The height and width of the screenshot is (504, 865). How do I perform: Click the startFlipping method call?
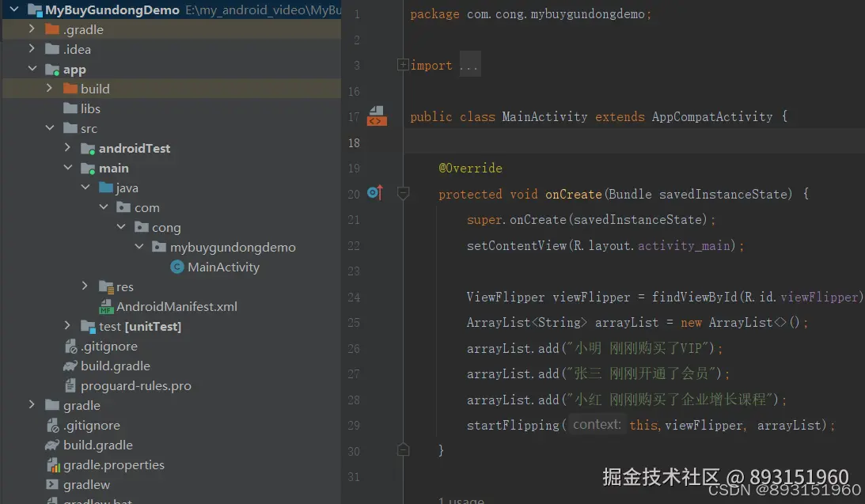click(513, 425)
